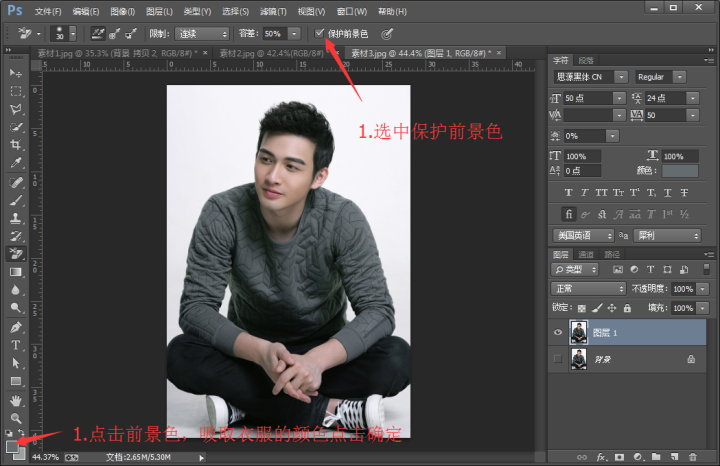Select the Horizontal Type tool

coord(16,344)
